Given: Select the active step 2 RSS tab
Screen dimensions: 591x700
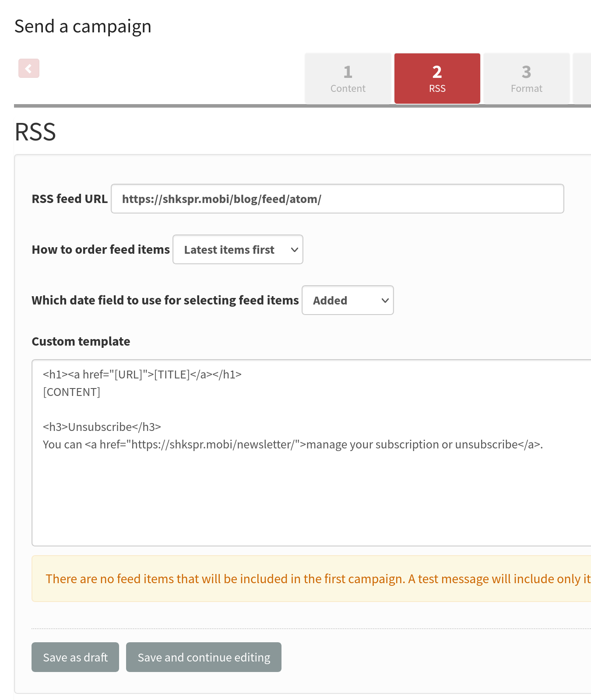Looking at the screenshot, I should pos(437,79).
